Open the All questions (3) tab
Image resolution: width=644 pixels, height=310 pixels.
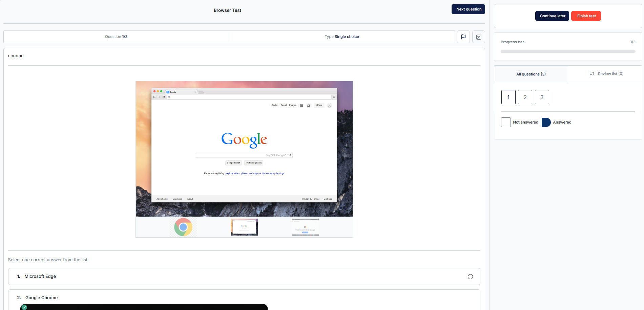point(531,74)
